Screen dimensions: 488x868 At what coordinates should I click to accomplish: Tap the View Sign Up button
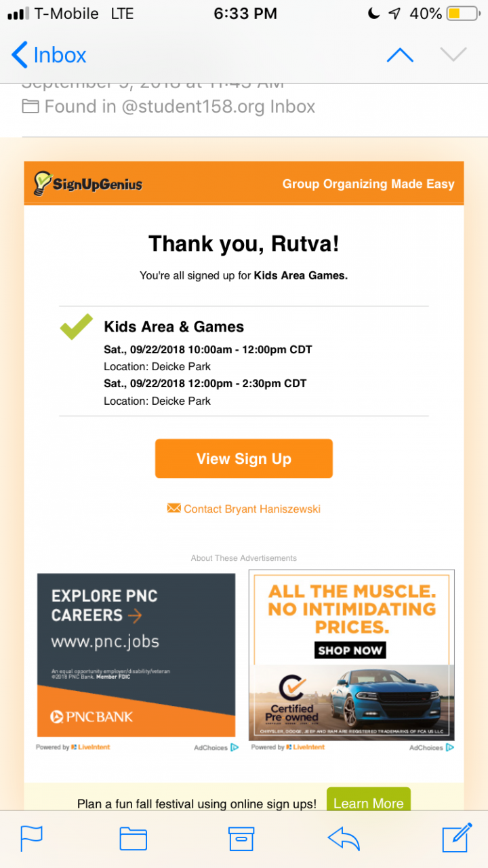pos(244,458)
